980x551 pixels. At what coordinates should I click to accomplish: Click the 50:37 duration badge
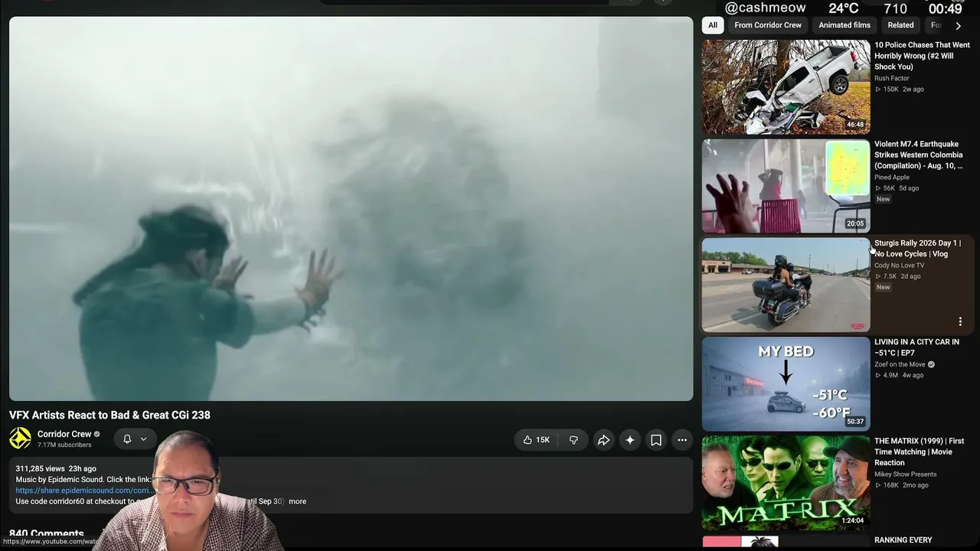[x=855, y=422]
